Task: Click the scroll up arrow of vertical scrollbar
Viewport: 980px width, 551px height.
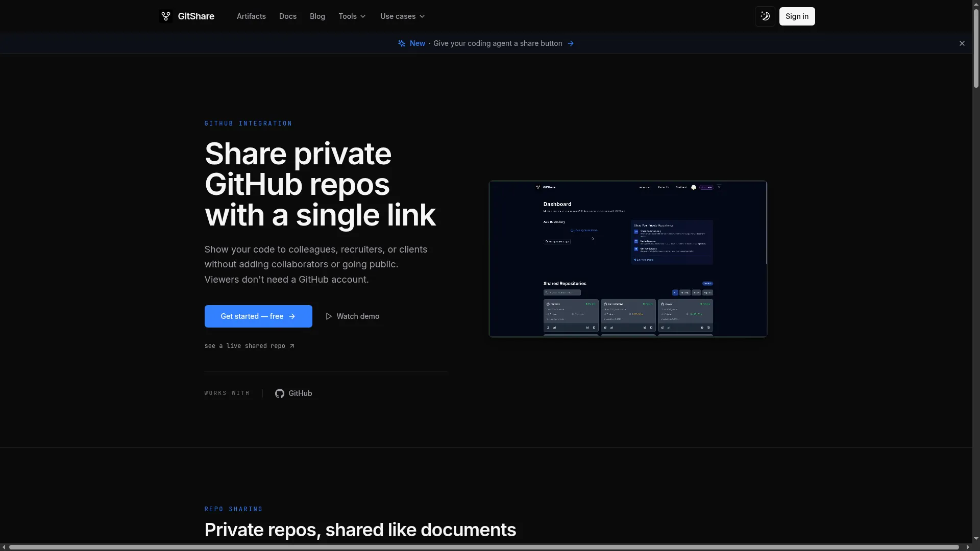Action: (976, 4)
